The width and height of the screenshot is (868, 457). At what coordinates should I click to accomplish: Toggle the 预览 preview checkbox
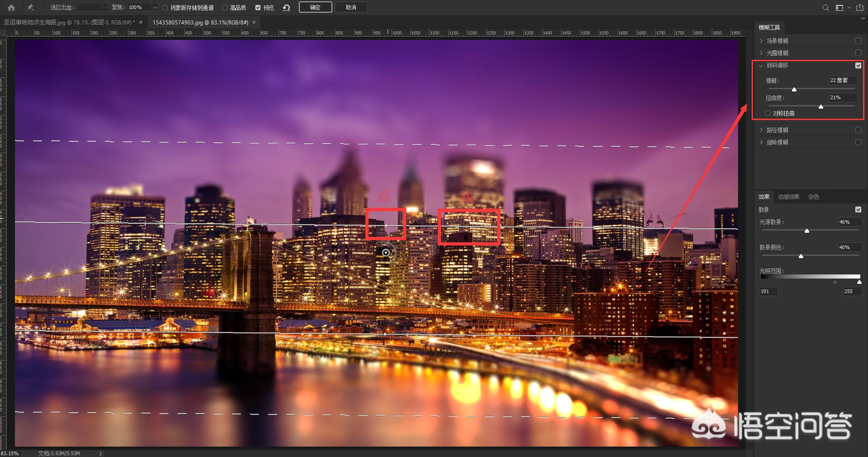258,8
